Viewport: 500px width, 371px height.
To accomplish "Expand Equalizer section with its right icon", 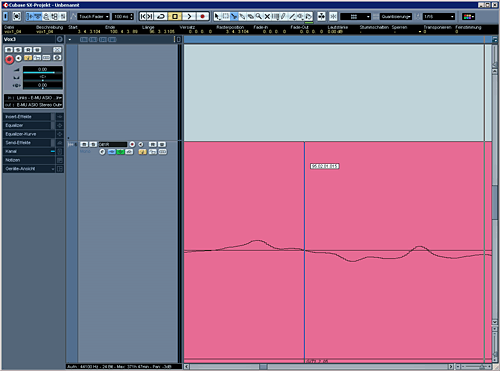I will pyautogui.click(x=60, y=125).
